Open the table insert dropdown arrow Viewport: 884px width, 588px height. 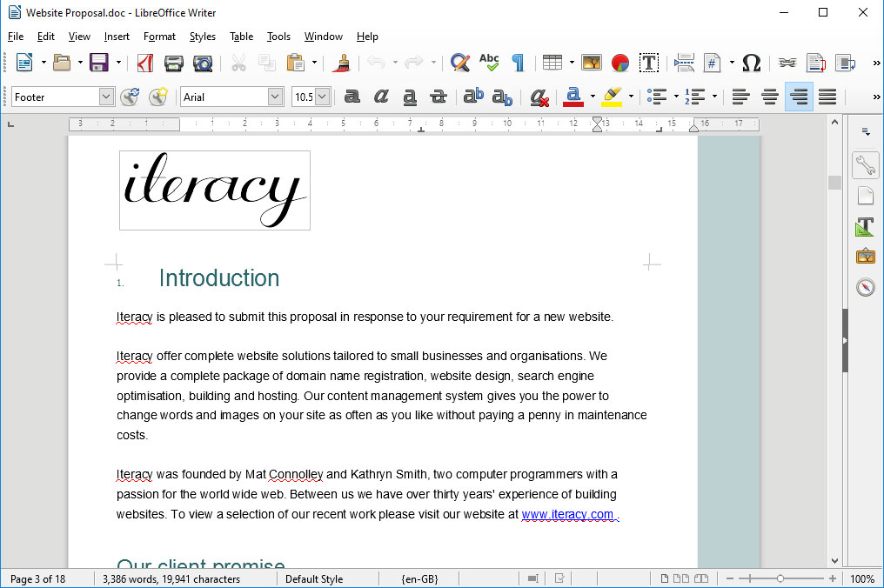click(572, 62)
